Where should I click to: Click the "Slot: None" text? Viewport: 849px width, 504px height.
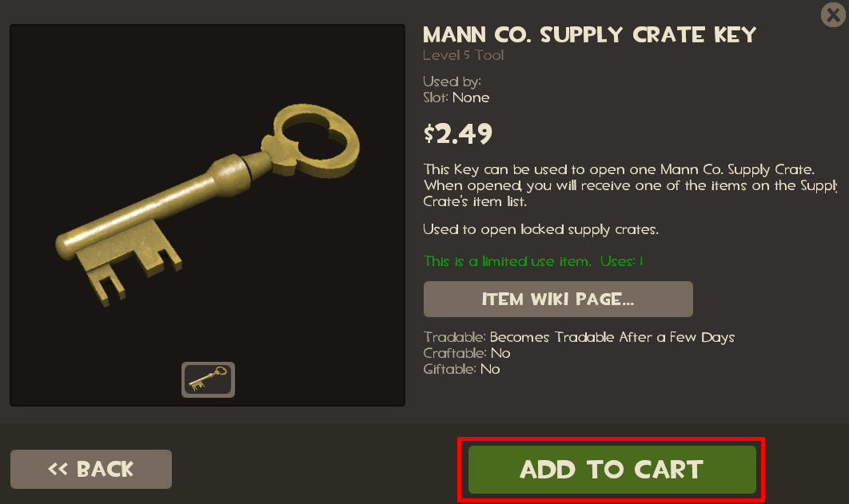(x=456, y=98)
